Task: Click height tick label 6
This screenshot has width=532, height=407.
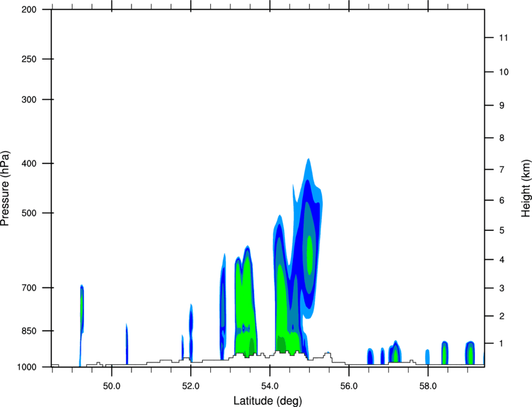Action: coord(502,200)
